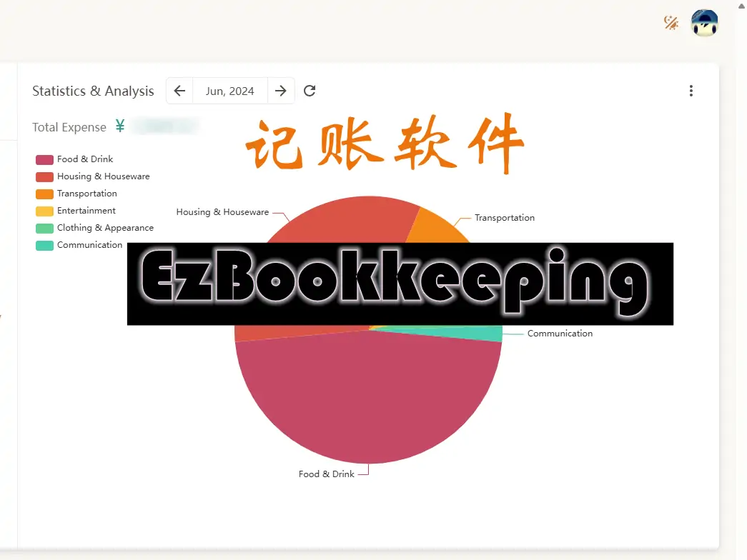Open the three-dot more options menu

tap(691, 91)
